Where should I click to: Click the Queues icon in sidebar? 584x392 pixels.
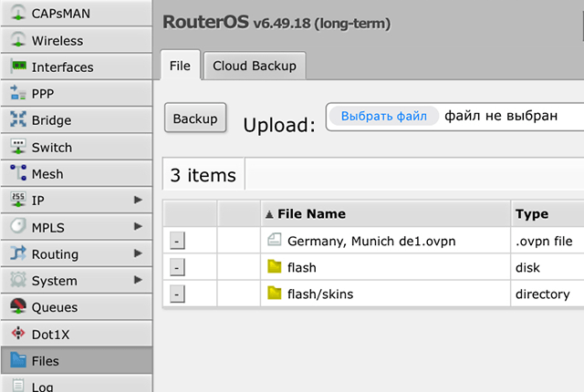pos(18,306)
